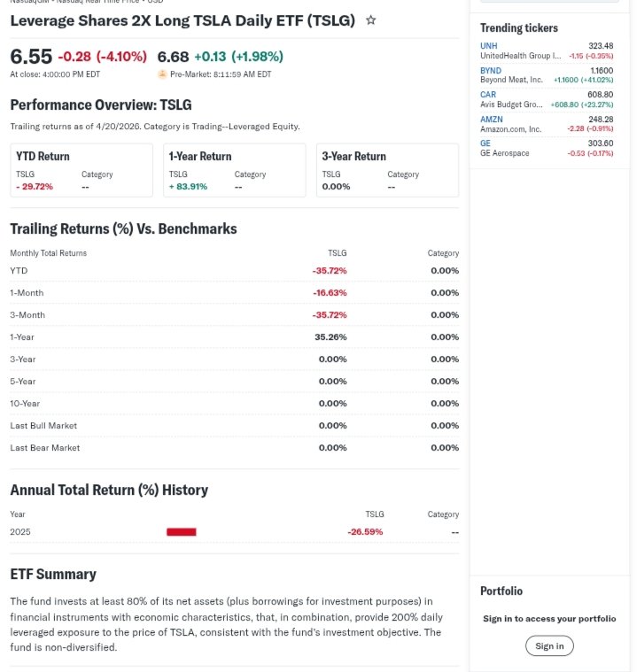
Task: Open the UNH trending ticker
Action: click(x=489, y=45)
